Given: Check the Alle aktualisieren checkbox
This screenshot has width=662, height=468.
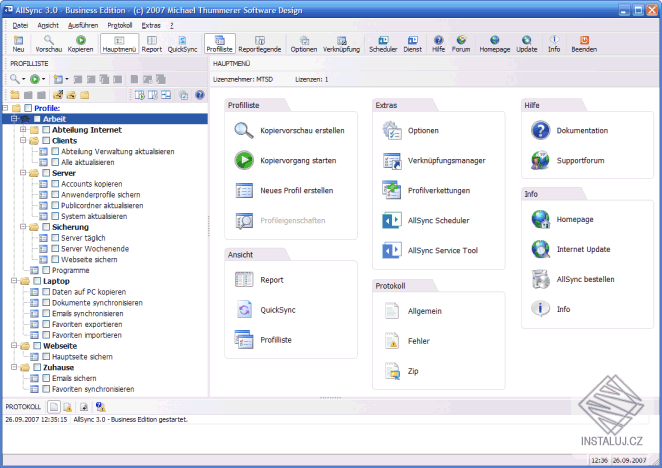Looking at the screenshot, I should pos(55,162).
